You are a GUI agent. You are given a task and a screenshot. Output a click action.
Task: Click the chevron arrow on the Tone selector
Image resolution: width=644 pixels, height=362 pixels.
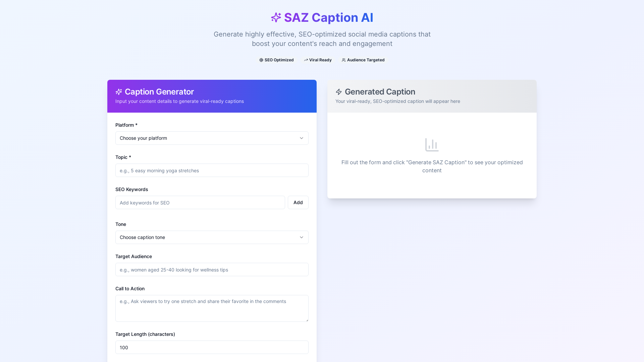(x=302, y=237)
